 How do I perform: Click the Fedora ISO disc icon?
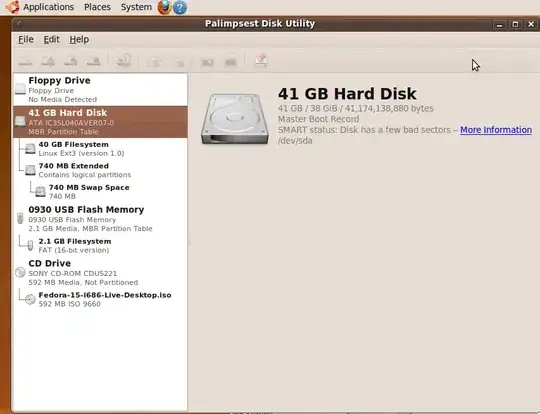pyautogui.click(x=30, y=299)
